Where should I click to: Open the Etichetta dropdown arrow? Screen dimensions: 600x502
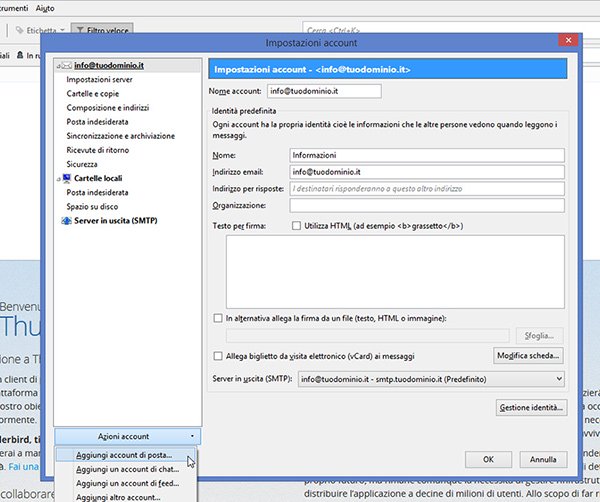click(62, 30)
